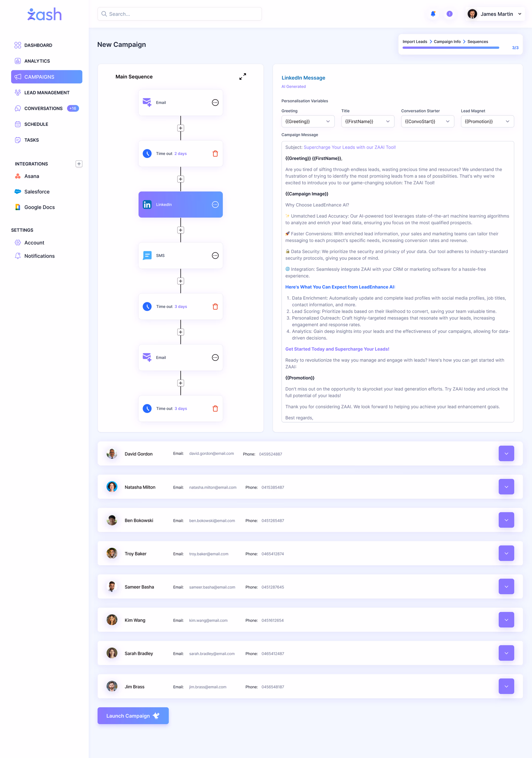Add step below the first Email node
Viewport: 532px width, 758px height.
[181, 128]
